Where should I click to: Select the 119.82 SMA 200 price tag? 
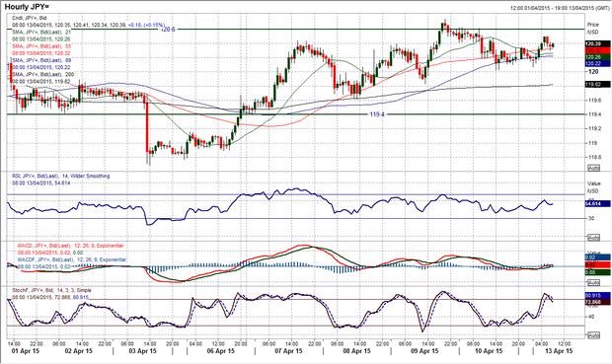[x=597, y=84]
